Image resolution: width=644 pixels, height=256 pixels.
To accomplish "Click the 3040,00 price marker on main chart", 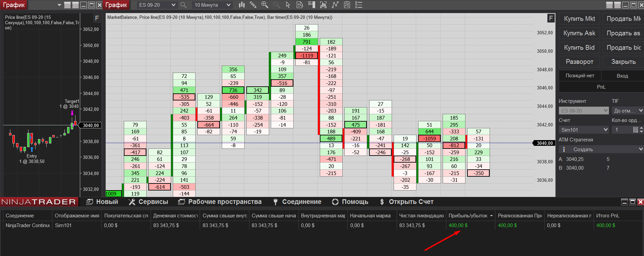I will (x=544, y=143).
